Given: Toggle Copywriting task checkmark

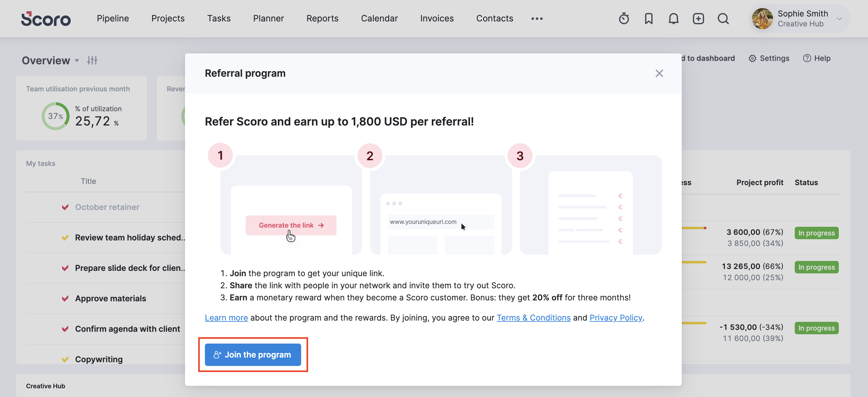Looking at the screenshot, I should (65, 359).
